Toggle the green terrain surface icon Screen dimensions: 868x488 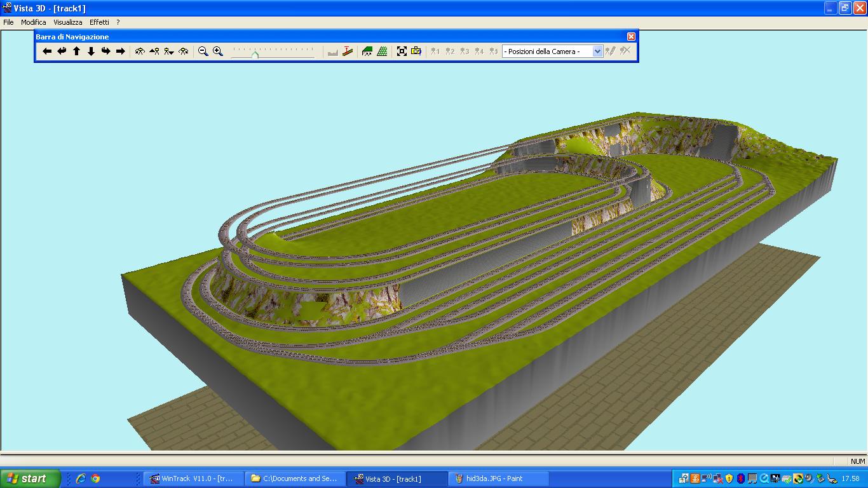(367, 51)
